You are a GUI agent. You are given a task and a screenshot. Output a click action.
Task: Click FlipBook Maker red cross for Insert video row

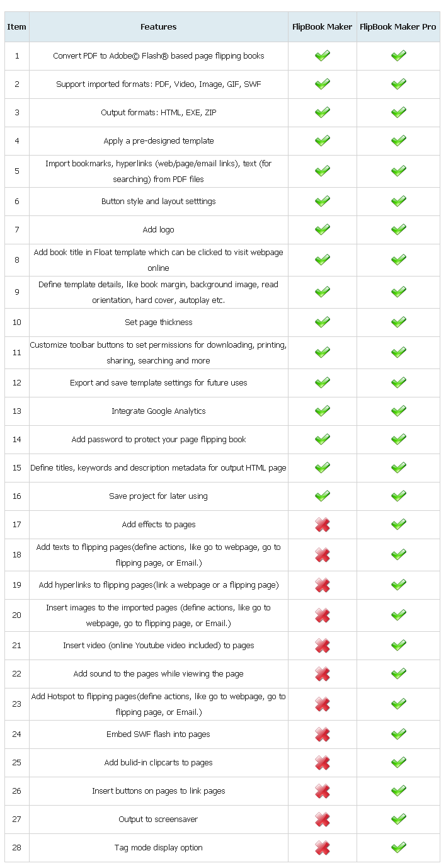(x=323, y=645)
